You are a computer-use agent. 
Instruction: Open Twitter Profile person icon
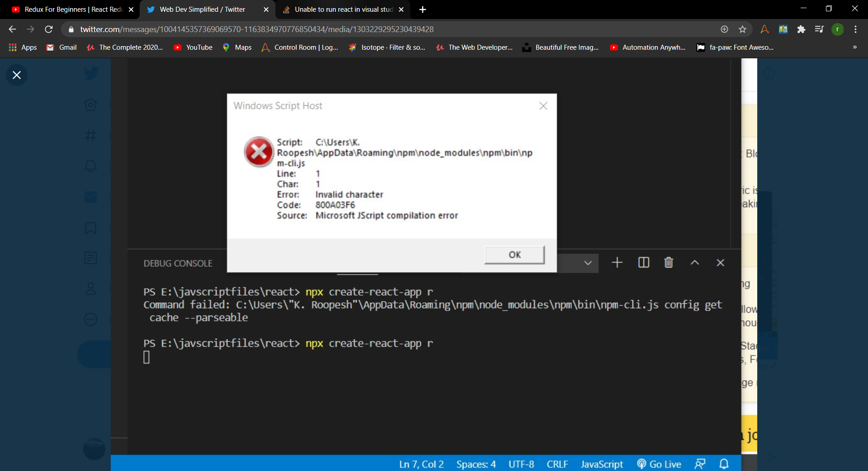click(x=91, y=288)
